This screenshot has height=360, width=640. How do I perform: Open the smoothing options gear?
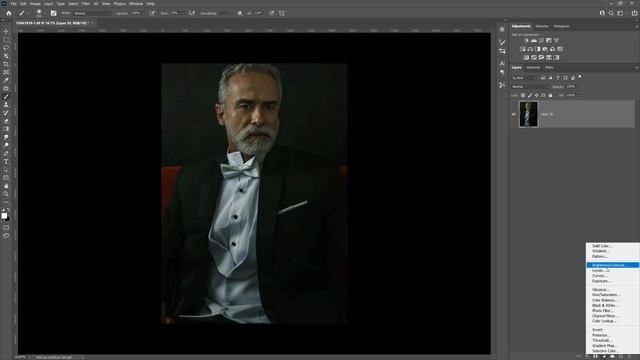[x=240, y=13]
